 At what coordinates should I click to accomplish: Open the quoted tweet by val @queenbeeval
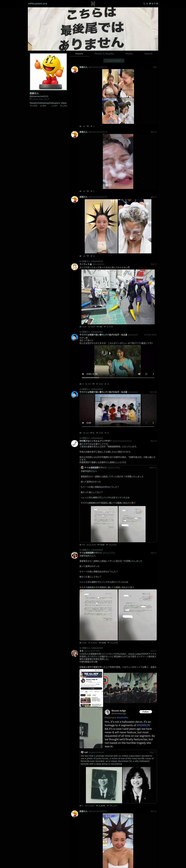(x=118, y=776)
